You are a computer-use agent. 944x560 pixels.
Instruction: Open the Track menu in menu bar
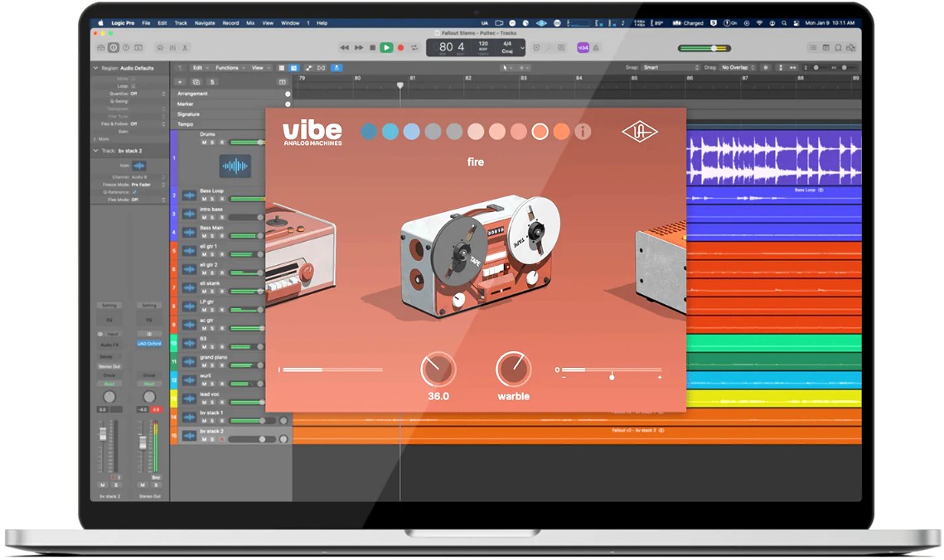pos(181,23)
